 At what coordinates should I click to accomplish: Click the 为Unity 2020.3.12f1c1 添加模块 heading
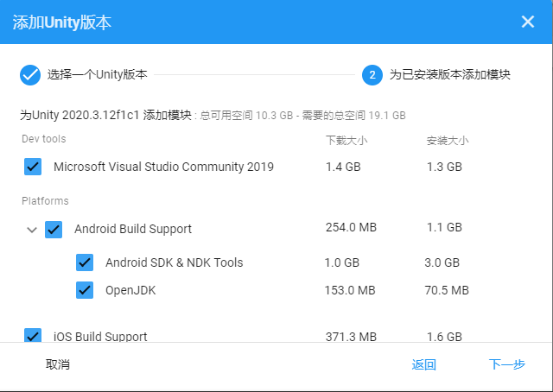[105, 115]
